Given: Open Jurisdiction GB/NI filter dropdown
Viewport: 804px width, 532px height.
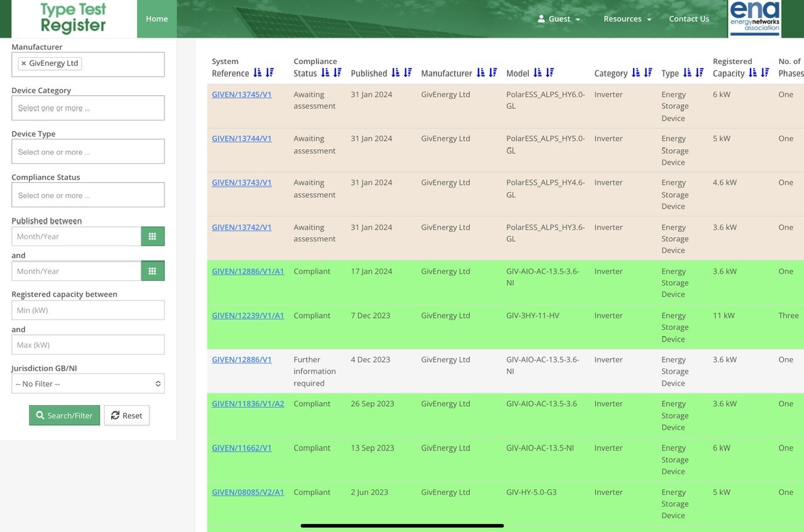Looking at the screenshot, I should click(88, 384).
